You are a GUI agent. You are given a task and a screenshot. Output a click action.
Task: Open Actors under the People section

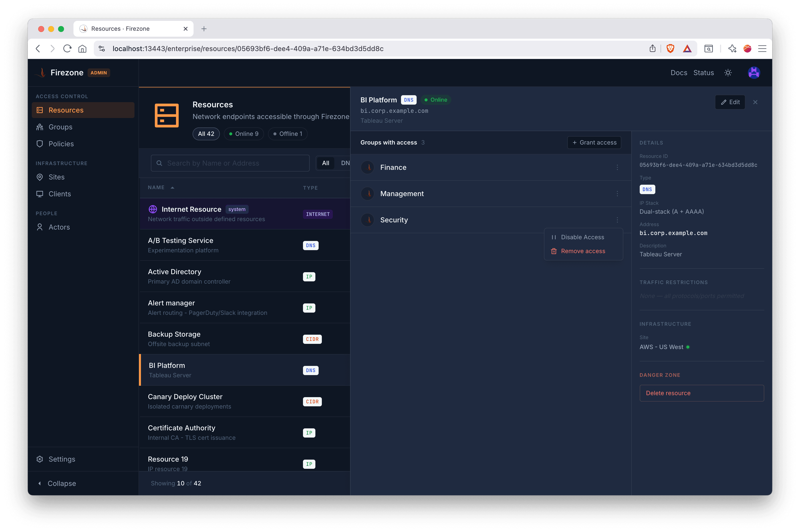tap(60, 227)
